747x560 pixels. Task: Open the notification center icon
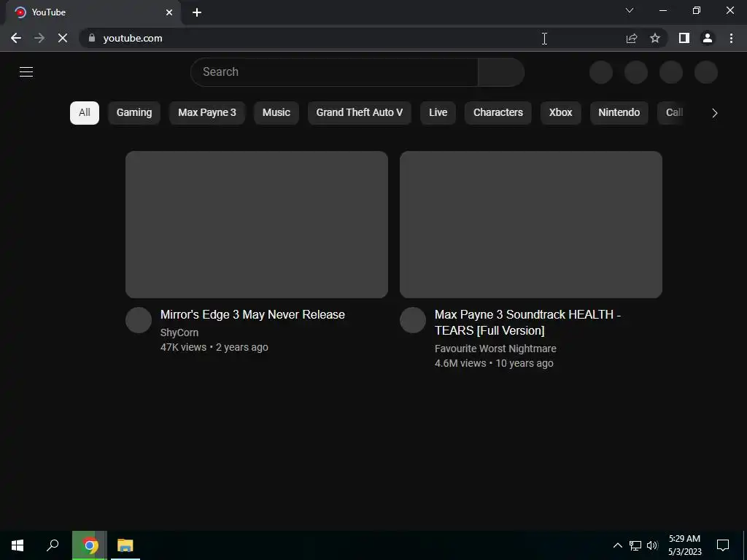[x=723, y=545]
